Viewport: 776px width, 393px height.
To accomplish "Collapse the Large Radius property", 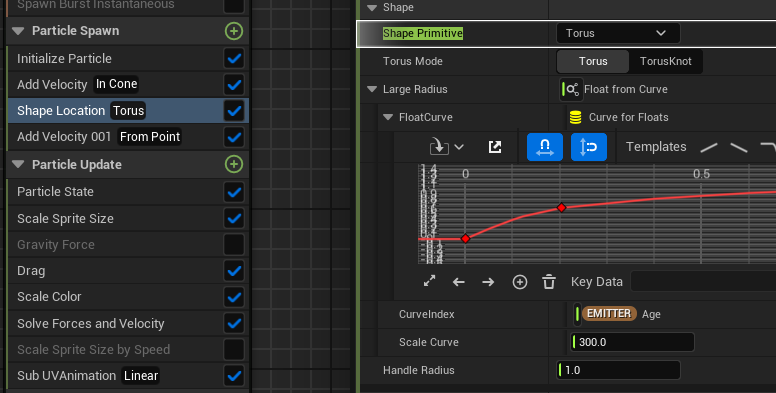I will point(372,90).
